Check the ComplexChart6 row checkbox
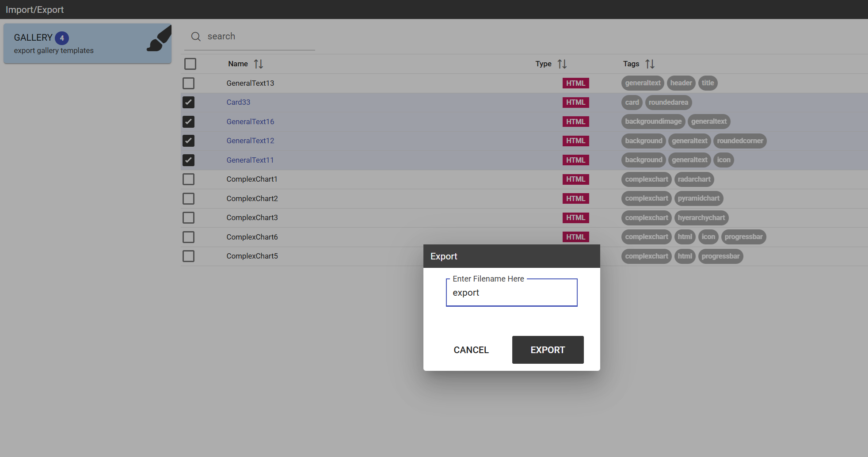The height and width of the screenshot is (457, 868). click(x=188, y=237)
